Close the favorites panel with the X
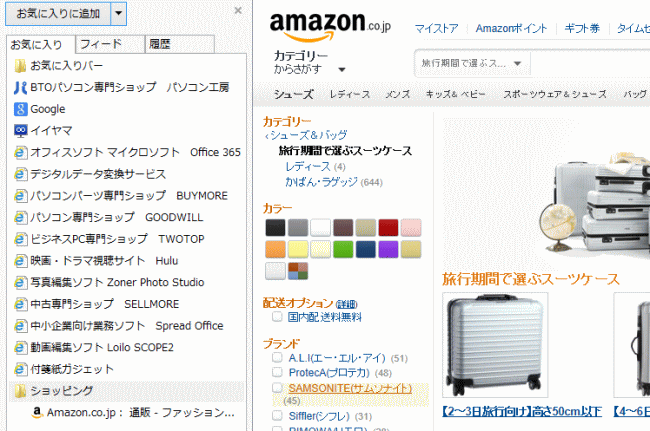Screen dimensions: 650x431 [238, 11]
